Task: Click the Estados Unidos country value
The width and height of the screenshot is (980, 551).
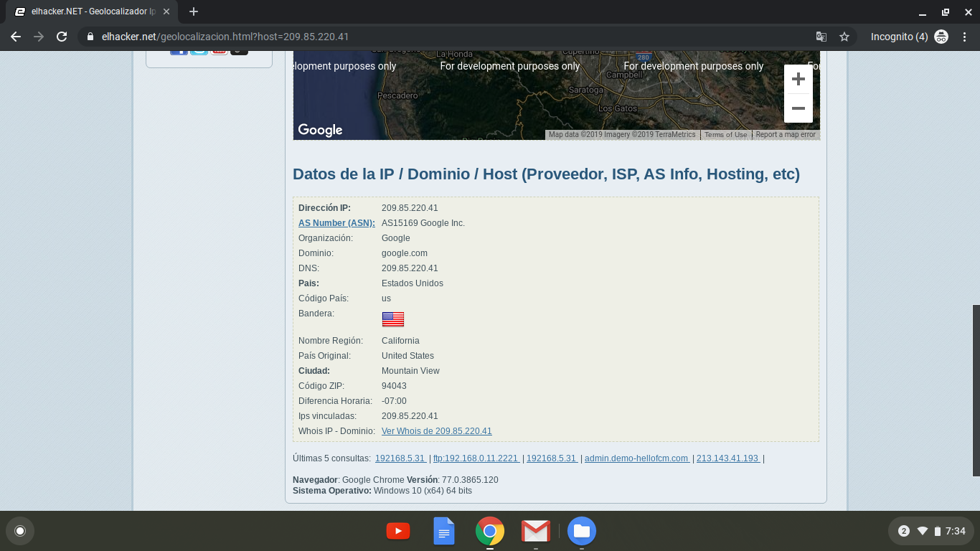Action: 413,283
